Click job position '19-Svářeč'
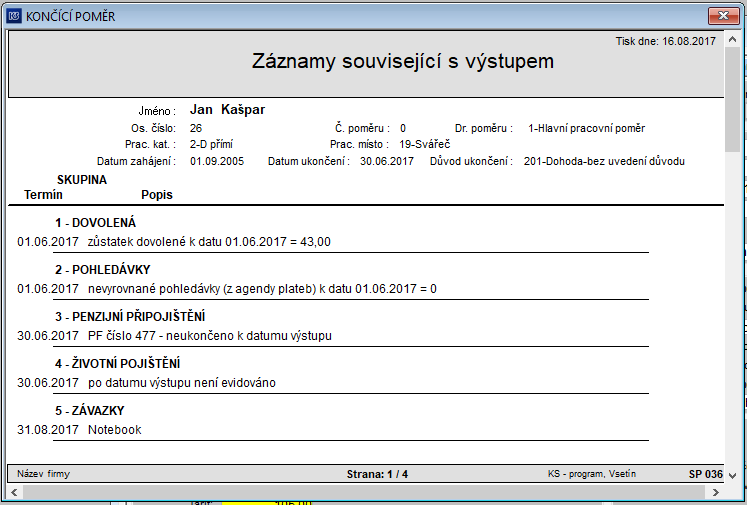 424,144
